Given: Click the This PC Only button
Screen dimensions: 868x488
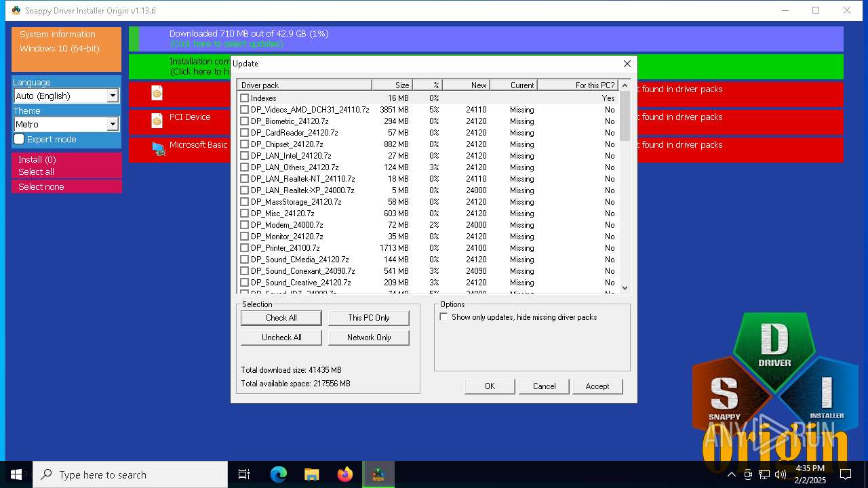Looking at the screenshot, I should [369, 318].
